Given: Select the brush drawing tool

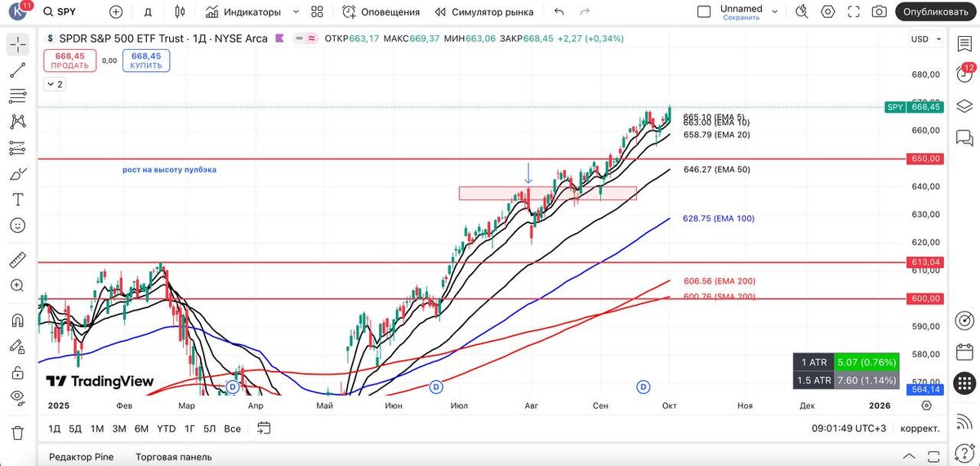Looking at the screenshot, I should (x=17, y=174).
